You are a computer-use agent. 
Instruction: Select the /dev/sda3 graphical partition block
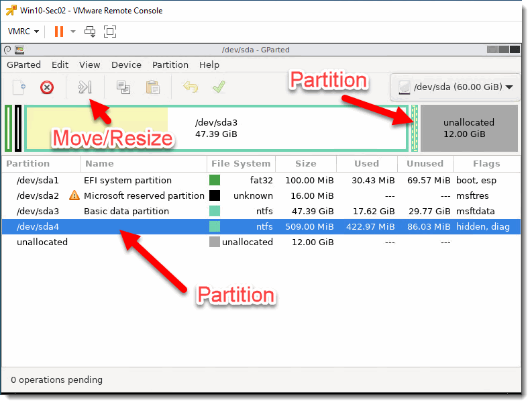tap(216, 128)
